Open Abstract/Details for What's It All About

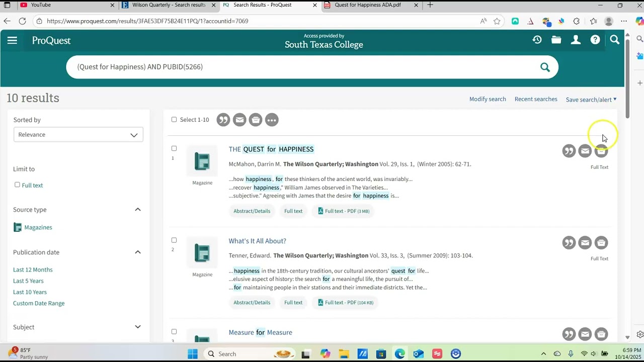tap(252, 303)
